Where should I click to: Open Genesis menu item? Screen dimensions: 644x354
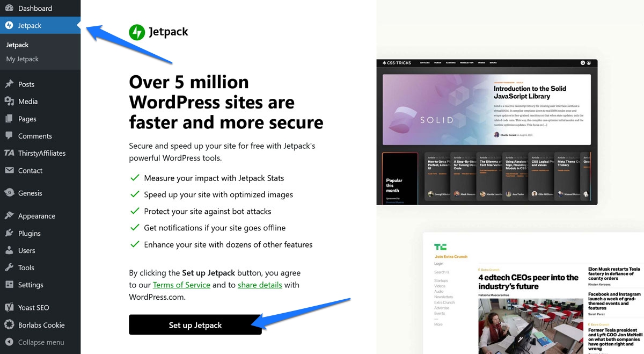40,193
